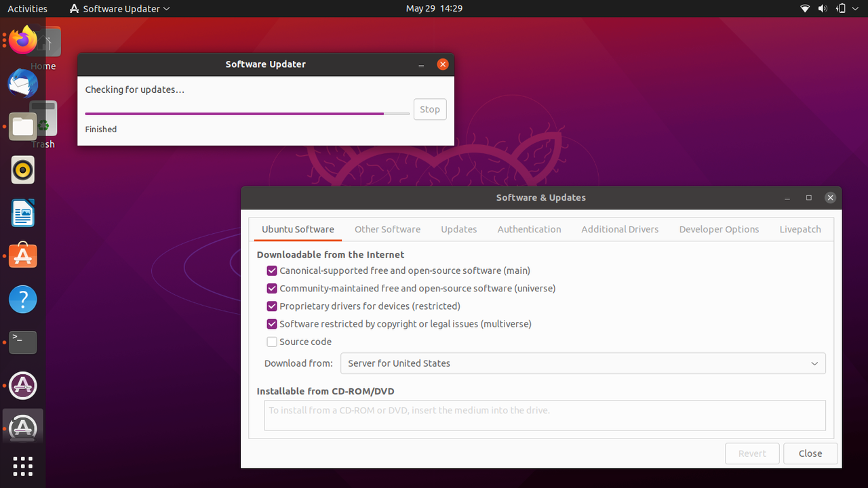Switch to the Additional Drivers tab
This screenshot has height=488, width=868.
620,229
